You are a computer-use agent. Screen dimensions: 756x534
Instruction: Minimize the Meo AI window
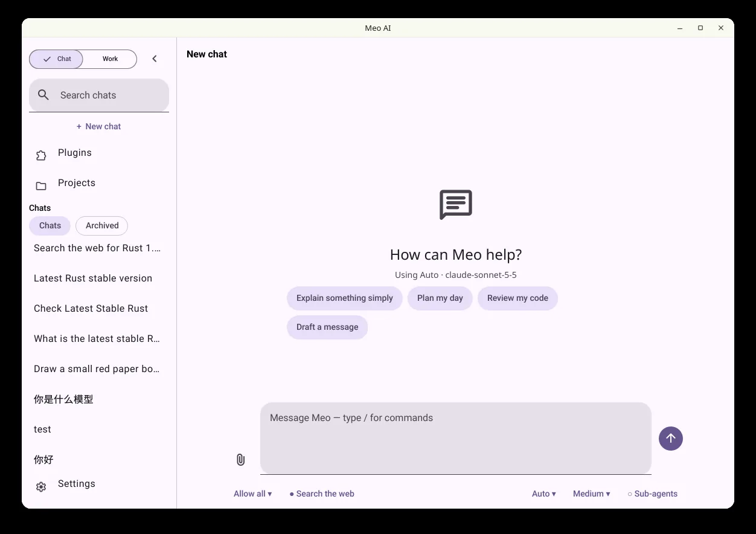(x=680, y=28)
